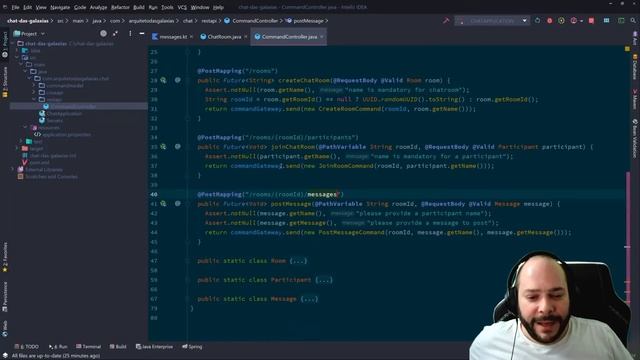Open the Java Enterprise tool window
The width and height of the screenshot is (640, 360).
click(x=154, y=347)
